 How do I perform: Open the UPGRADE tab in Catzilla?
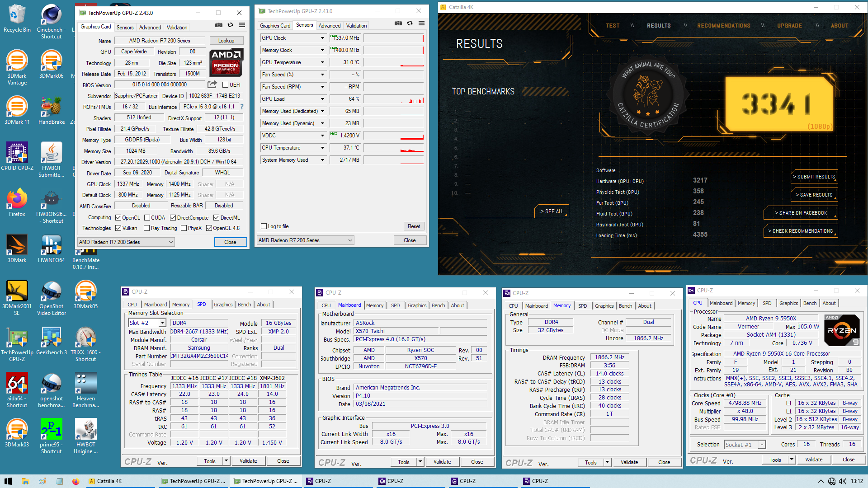pyautogui.click(x=789, y=26)
